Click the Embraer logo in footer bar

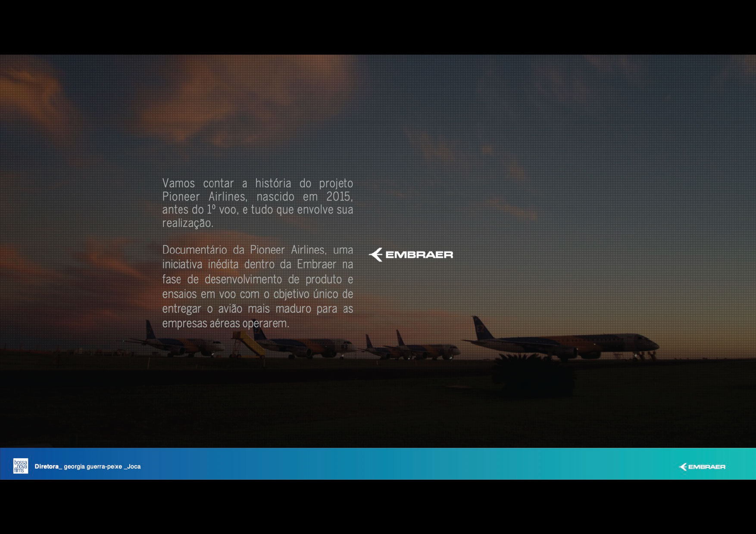(702, 467)
